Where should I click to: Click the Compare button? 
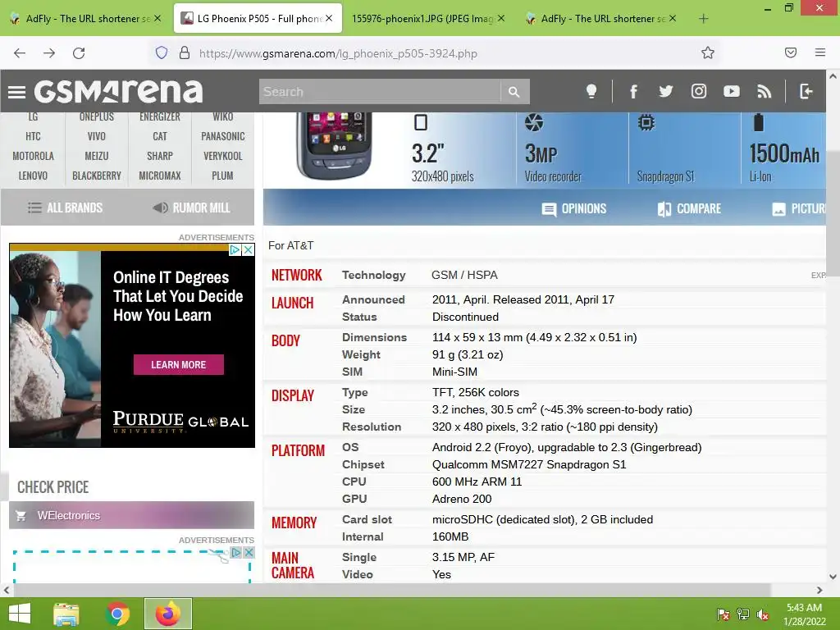pos(689,209)
